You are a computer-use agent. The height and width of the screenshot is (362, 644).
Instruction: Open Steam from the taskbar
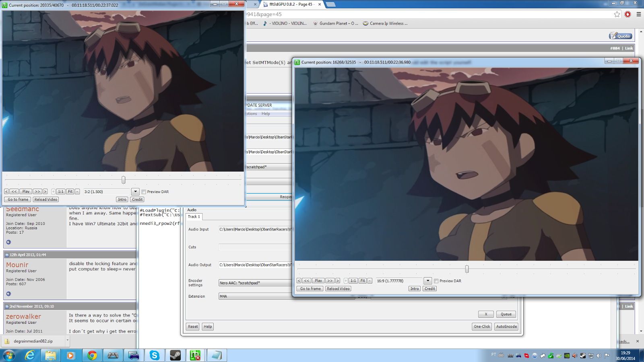click(x=175, y=356)
